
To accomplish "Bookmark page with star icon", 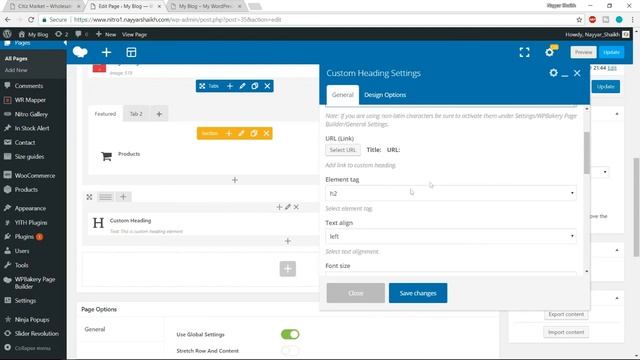I will click(579, 20).
